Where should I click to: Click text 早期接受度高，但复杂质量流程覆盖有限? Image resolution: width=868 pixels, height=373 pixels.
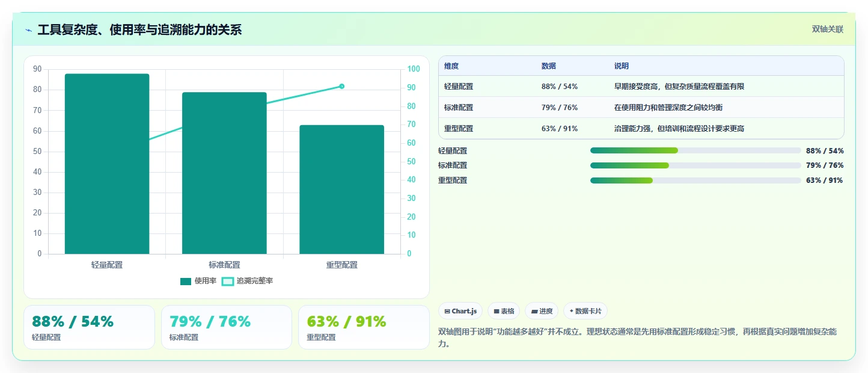[679, 87]
